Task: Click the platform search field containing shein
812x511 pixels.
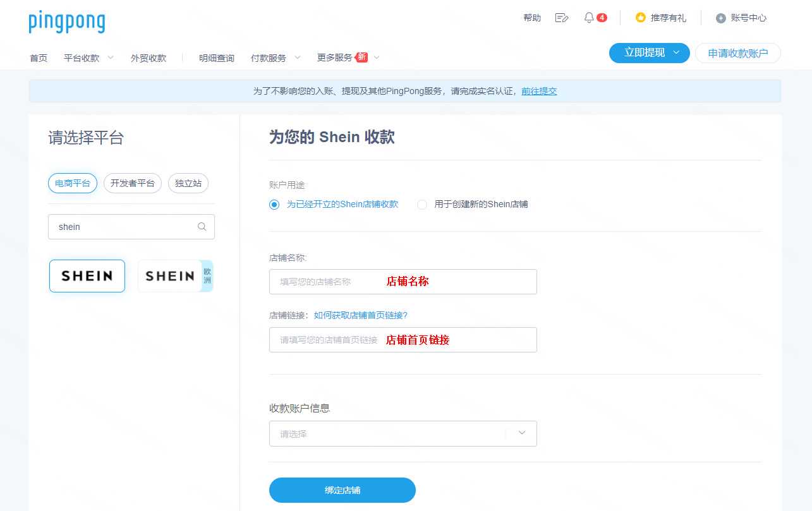Action: point(131,227)
